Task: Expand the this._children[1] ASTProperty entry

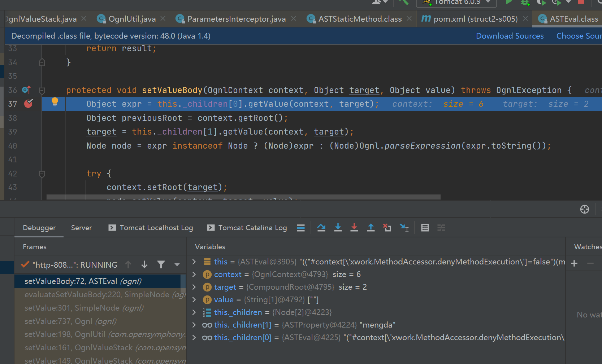Action: tap(194, 325)
